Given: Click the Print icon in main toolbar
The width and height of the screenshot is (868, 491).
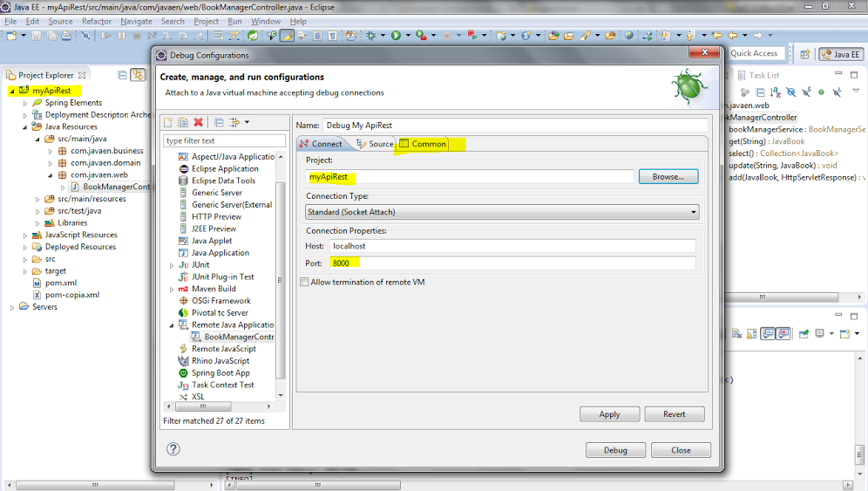Looking at the screenshot, I should (x=66, y=36).
